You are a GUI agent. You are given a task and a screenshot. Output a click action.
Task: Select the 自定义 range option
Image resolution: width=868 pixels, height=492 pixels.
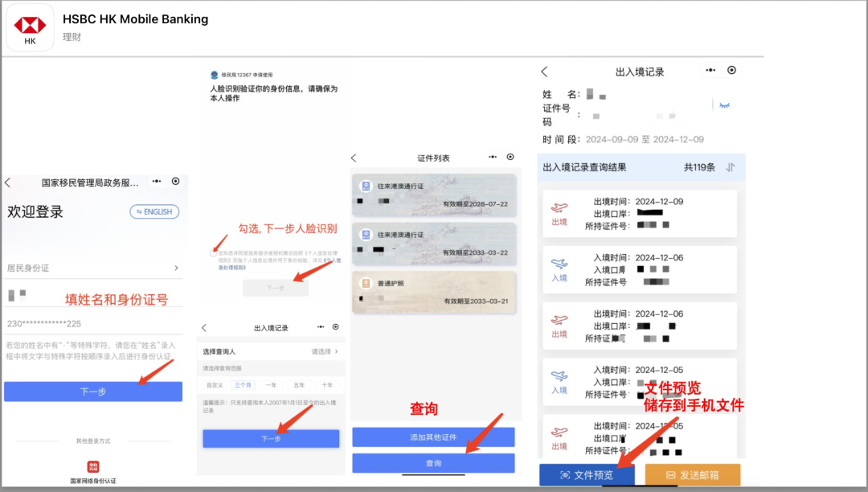pos(215,385)
